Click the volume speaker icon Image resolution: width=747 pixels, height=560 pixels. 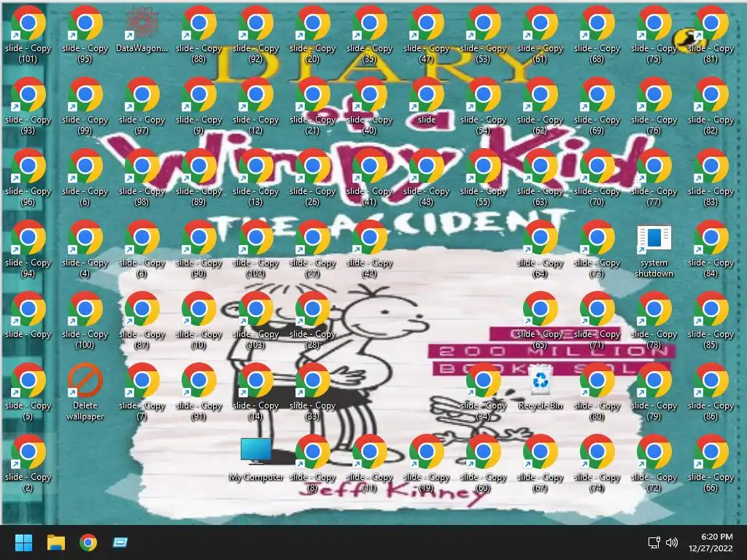pos(672,542)
